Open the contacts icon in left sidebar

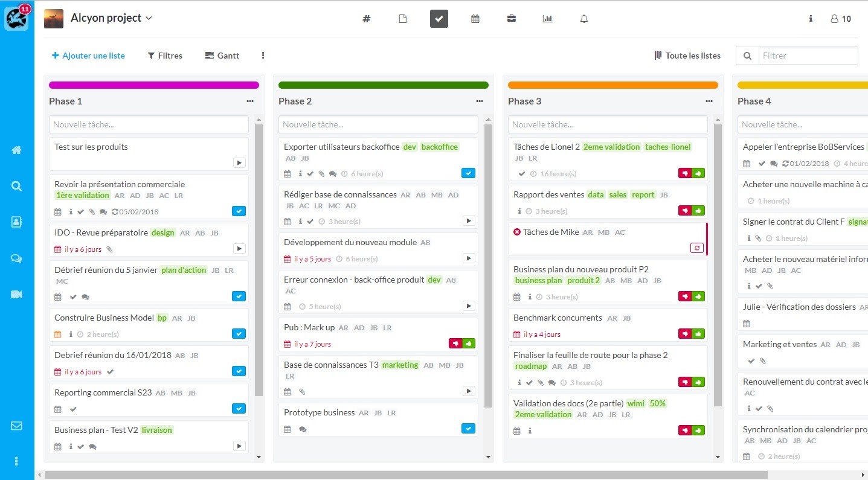(16, 222)
